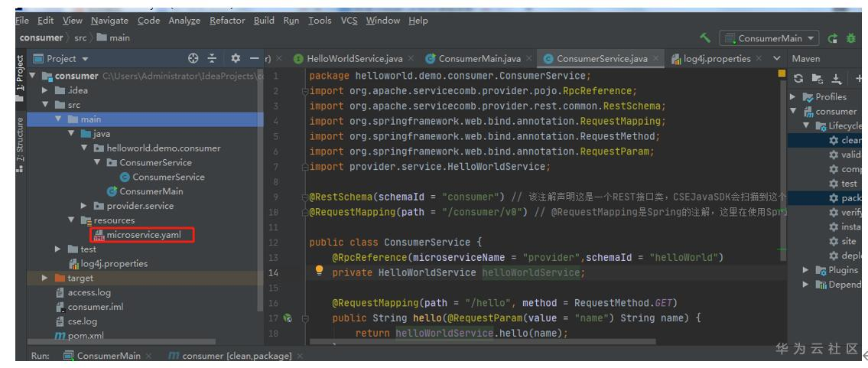Select log4j.properties in the project tree
The height and width of the screenshot is (368, 868).
(108, 263)
